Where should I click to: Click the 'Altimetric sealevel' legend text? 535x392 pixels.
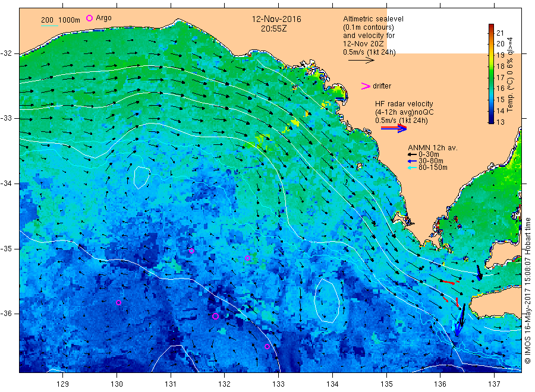pyautogui.click(x=373, y=19)
